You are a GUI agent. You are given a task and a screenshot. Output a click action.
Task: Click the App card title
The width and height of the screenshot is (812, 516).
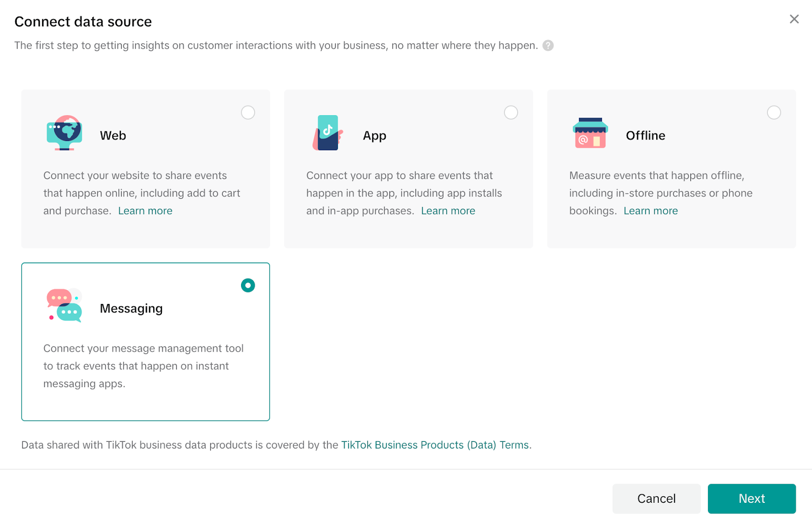[x=375, y=136]
